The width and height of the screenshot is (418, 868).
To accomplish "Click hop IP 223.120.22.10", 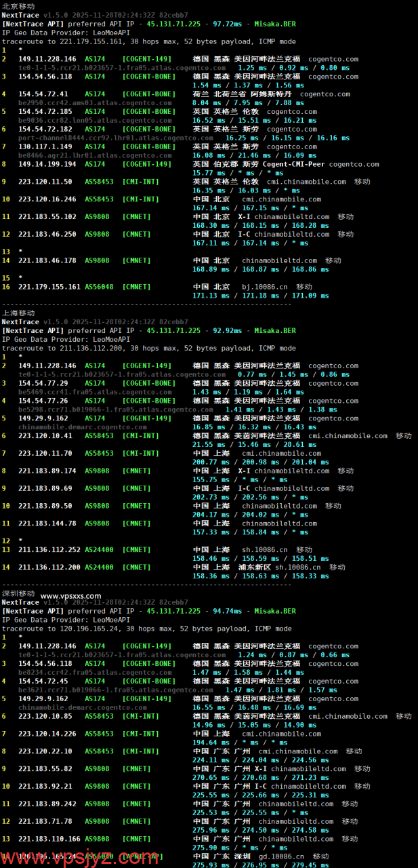I will 45,751.
